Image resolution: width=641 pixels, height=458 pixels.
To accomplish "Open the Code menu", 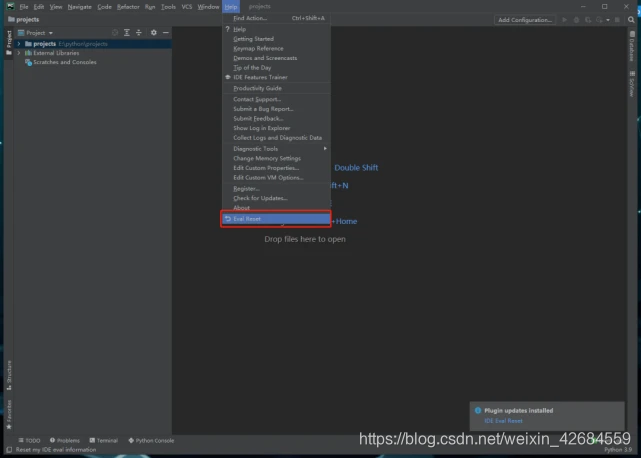I will [x=105, y=7].
